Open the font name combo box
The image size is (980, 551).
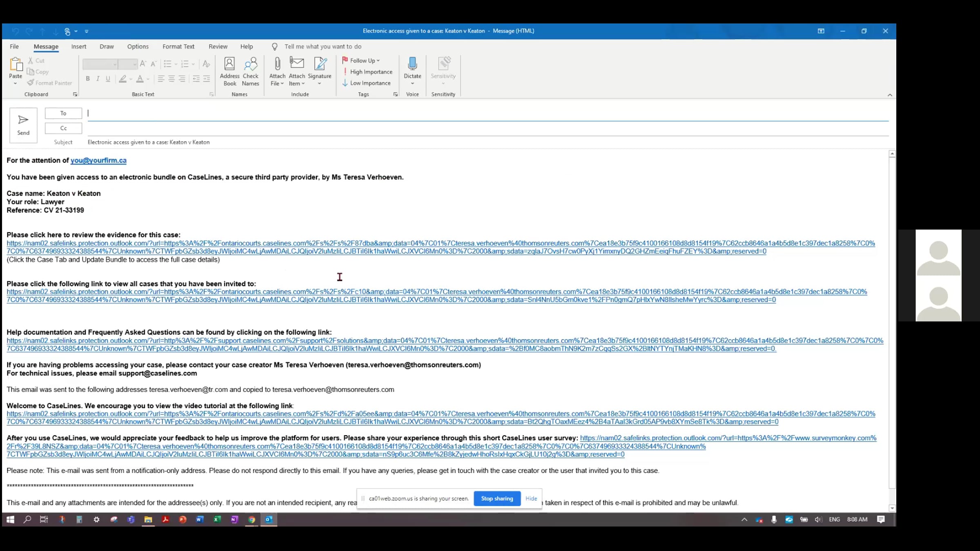click(x=100, y=64)
